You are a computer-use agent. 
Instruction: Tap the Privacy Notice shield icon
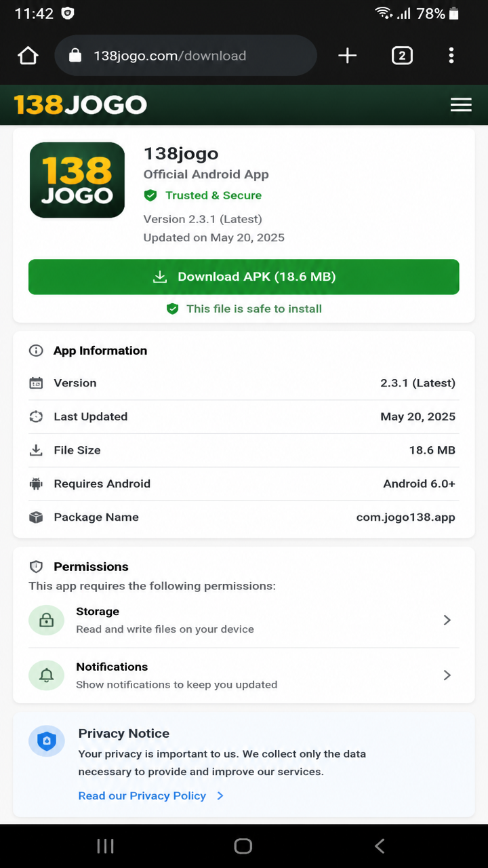[x=46, y=741]
